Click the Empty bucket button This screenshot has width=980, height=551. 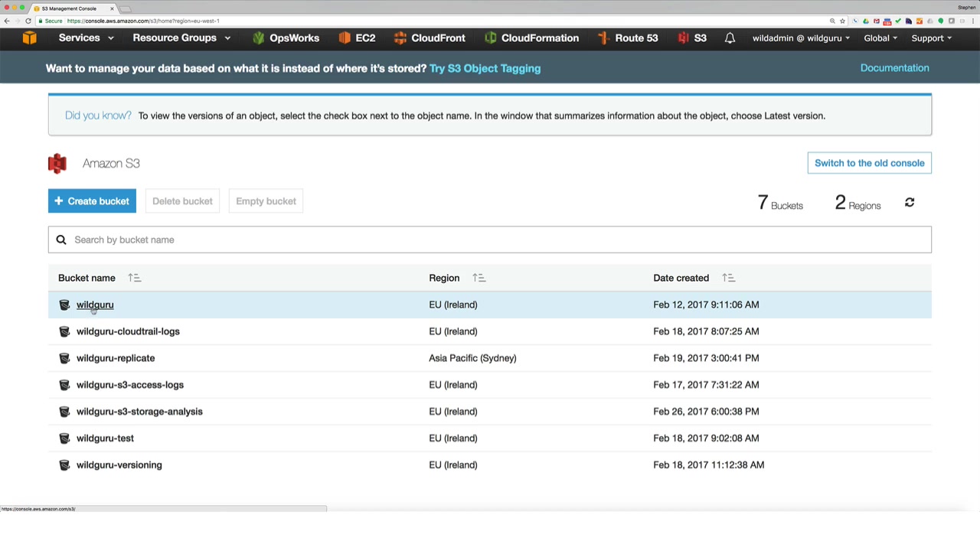pyautogui.click(x=266, y=201)
